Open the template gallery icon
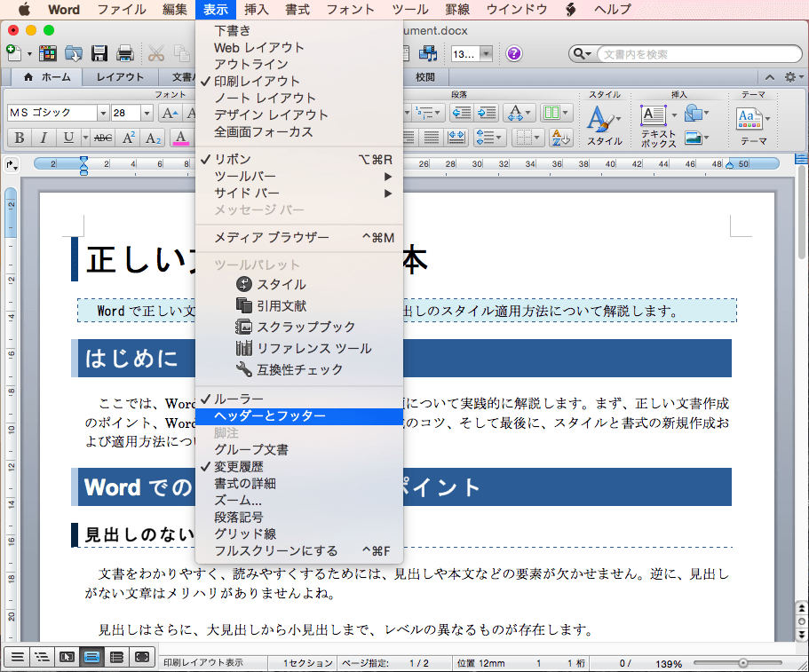Viewport: 809px width, 672px height. [47, 53]
